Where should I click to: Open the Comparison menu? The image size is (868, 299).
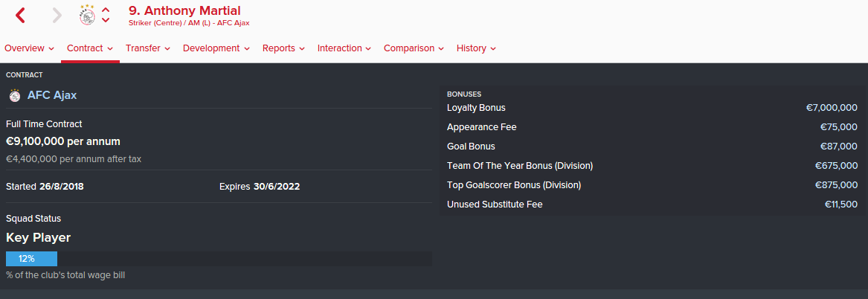coord(414,48)
